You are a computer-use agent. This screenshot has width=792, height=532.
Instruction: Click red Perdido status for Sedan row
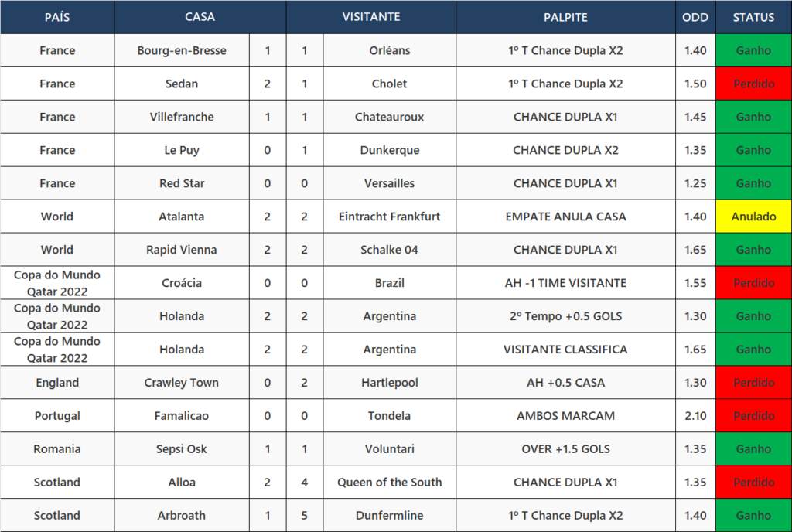(x=753, y=84)
